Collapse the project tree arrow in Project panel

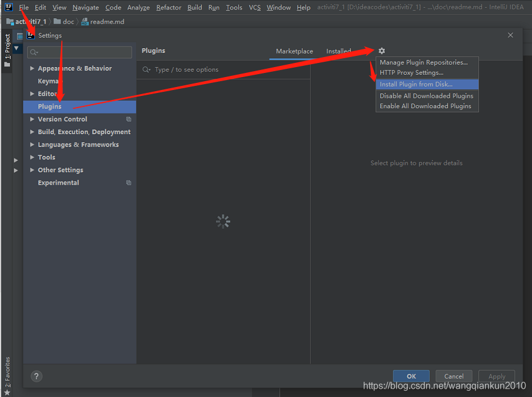(x=16, y=48)
